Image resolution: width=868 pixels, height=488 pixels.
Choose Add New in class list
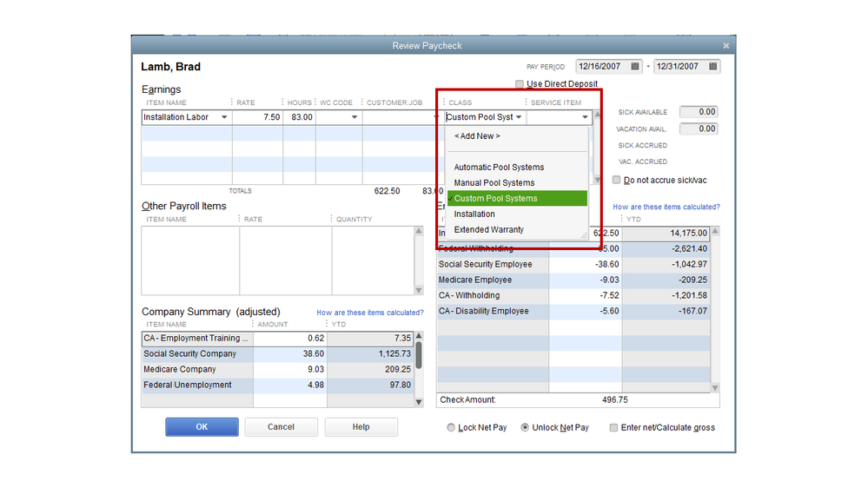[477, 136]
